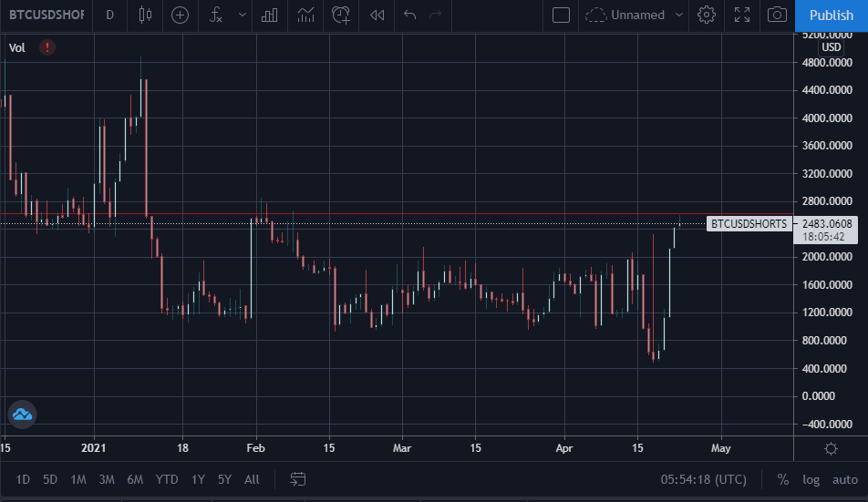Set range to 1M
Viewport: 868px width, 502px height.
point(78,479)
